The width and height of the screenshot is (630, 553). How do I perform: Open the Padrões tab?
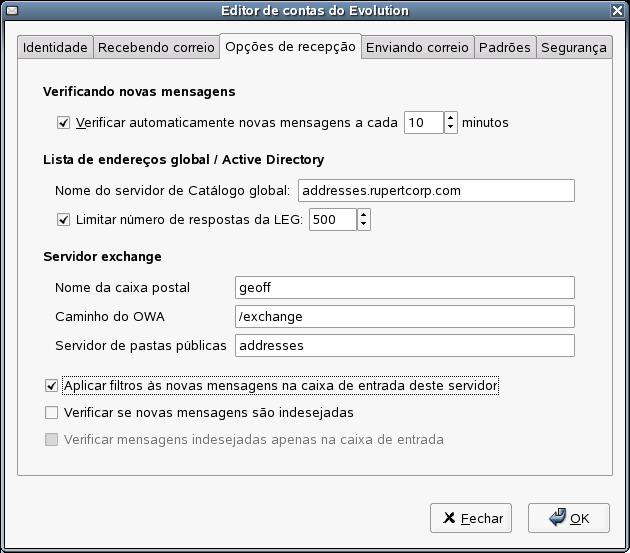coord(505,47)
